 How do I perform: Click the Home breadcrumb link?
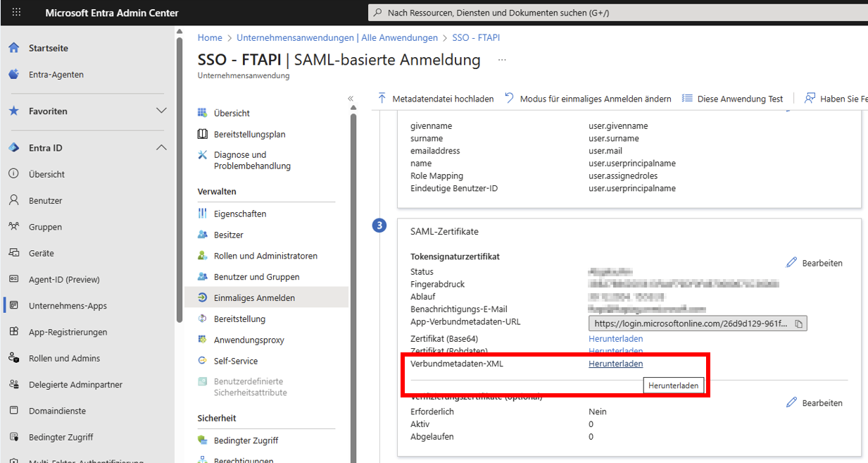click(x=210, y=38)
